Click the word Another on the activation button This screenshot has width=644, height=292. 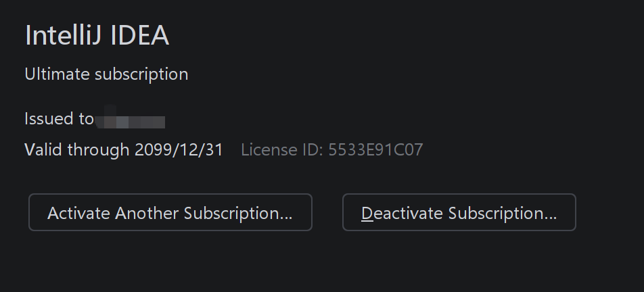(147, 214)
